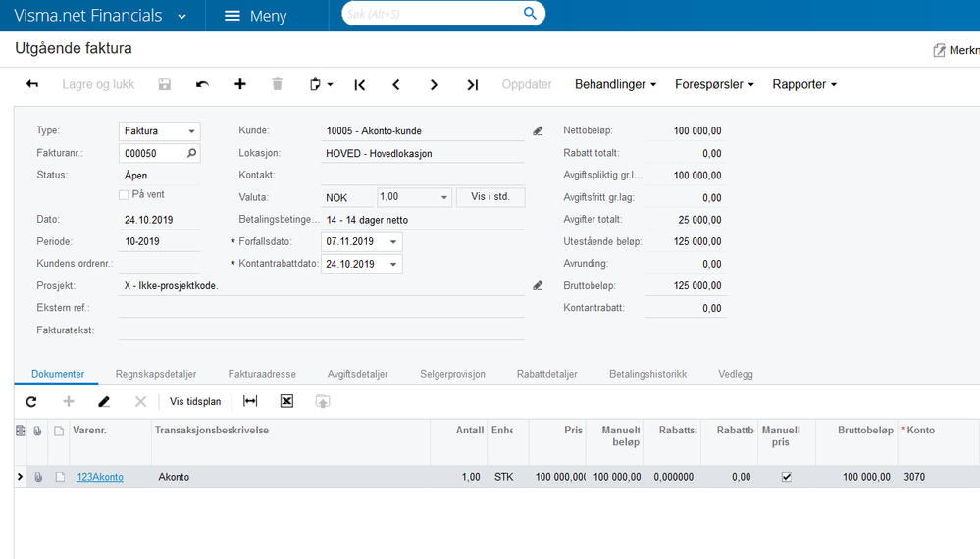Click the search field in top bar
Viewport: 980px width, 559px height.
(x=434, y=14)
